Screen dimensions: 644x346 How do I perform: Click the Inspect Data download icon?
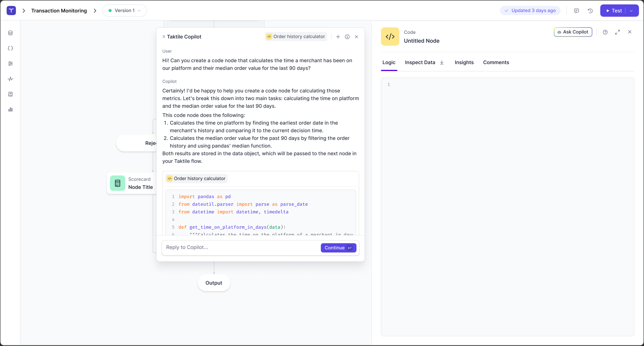(x=442, y=62)
